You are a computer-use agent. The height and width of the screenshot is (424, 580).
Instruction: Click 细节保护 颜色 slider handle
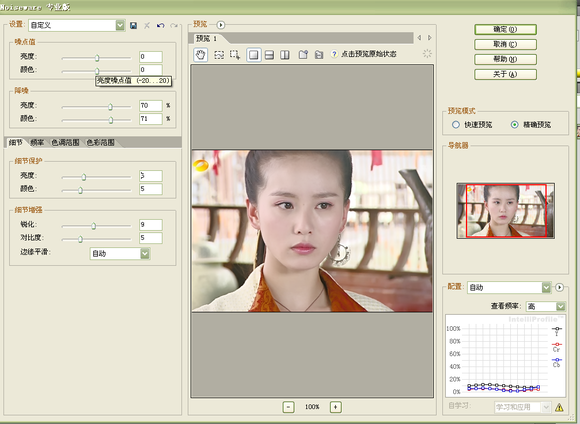tap(80, 190)
